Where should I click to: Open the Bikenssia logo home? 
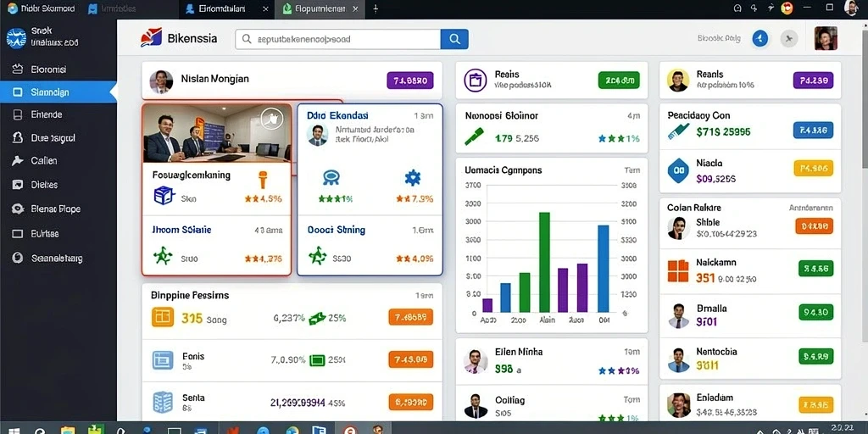(x=178, y=39)
